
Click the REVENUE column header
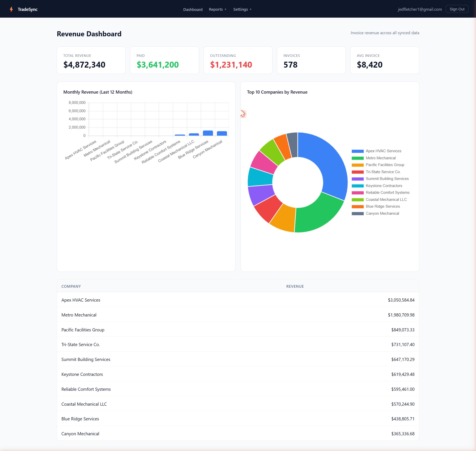(295, 286)
